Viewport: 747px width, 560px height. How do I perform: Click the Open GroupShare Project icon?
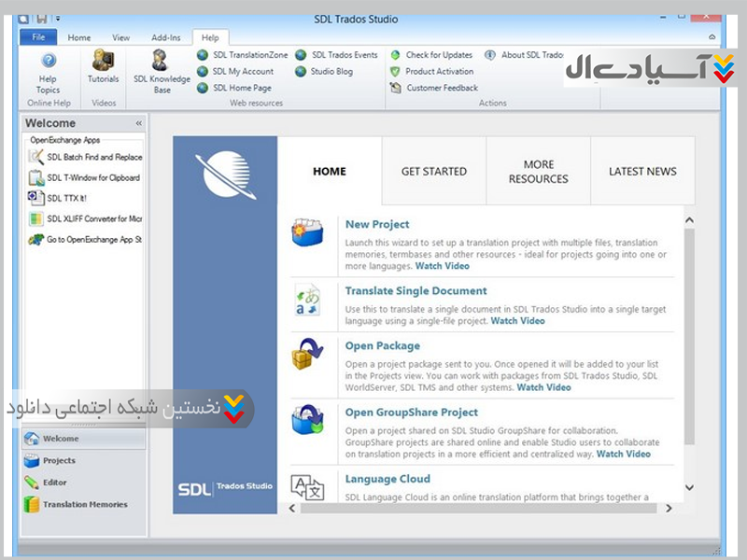pyautogui.click(x=307, y=419)
